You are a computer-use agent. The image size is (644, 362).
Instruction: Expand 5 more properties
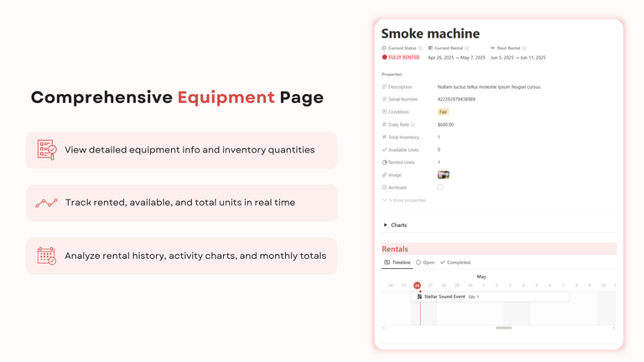tap(404, 200)
